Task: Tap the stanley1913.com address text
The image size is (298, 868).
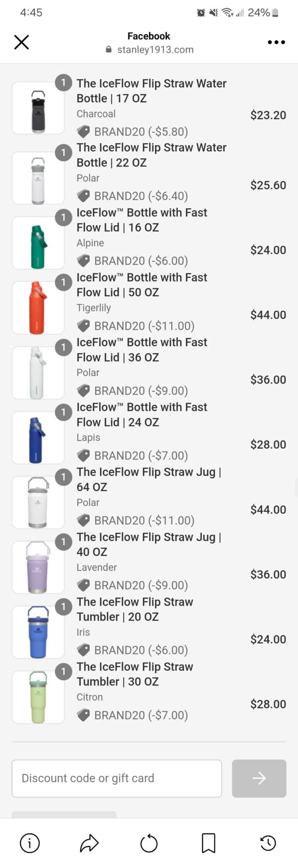Action: click(155, 50)
